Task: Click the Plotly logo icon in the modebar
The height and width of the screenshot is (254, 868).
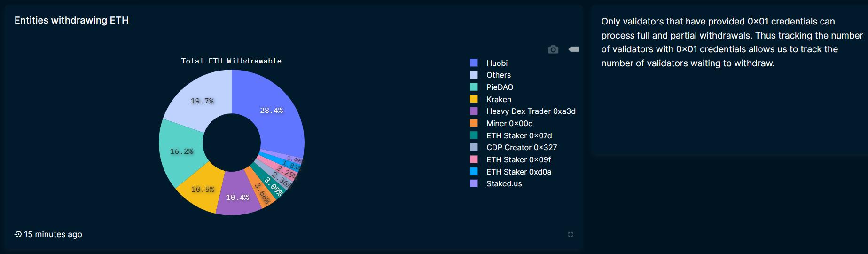Action: click(x=573, y=49)
